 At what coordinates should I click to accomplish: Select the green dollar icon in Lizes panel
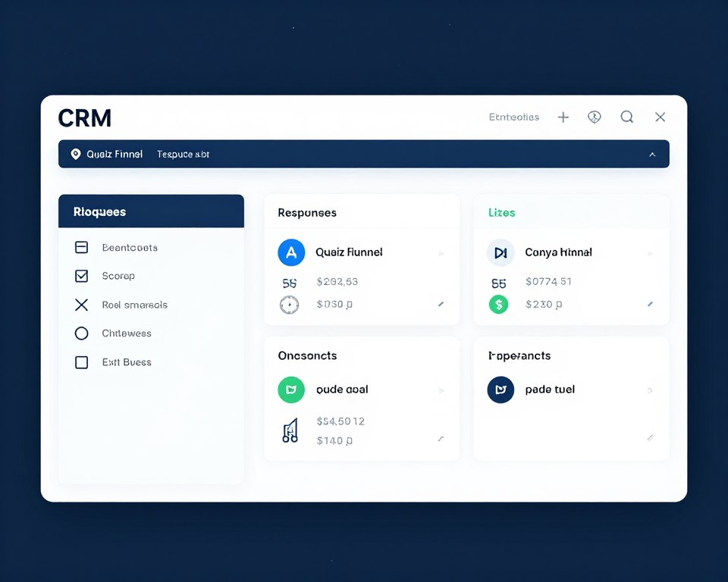coord(499,305)
